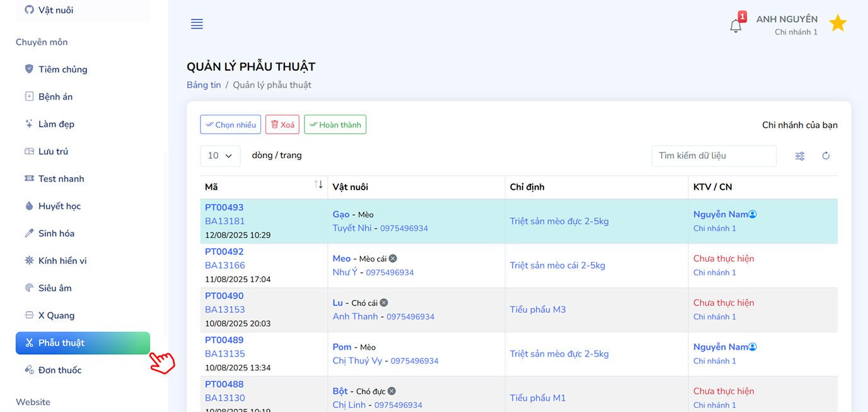Click the sort arrows in Mã column
This screenshot has width=868, height=412.
(x=318, y=185)
